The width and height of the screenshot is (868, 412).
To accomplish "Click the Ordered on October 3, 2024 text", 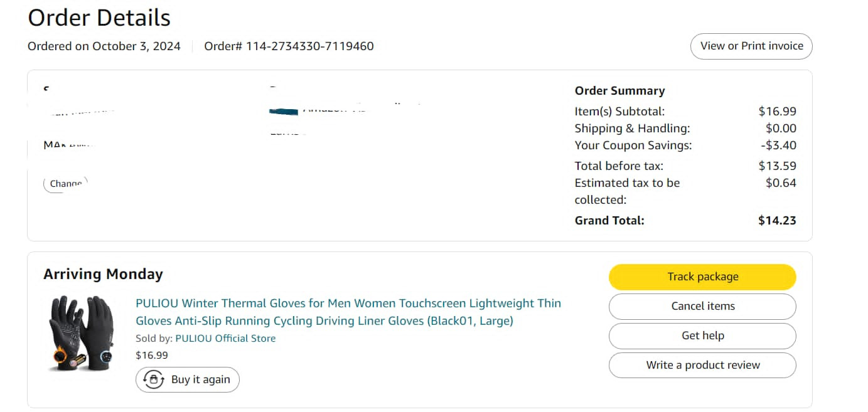I will (x=104, y=46).
